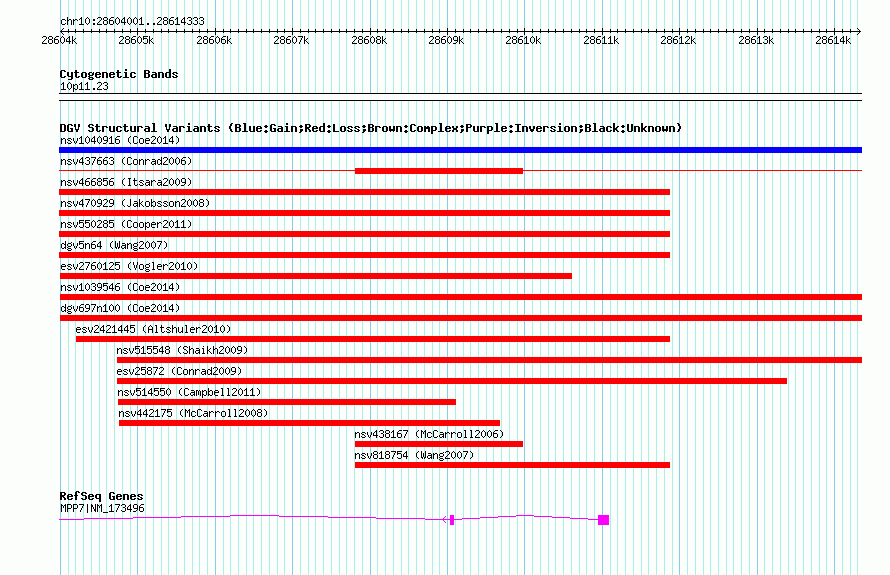Click the 28607k ruler label
Viewport: 890px width, 575px height.
(291, 40)
